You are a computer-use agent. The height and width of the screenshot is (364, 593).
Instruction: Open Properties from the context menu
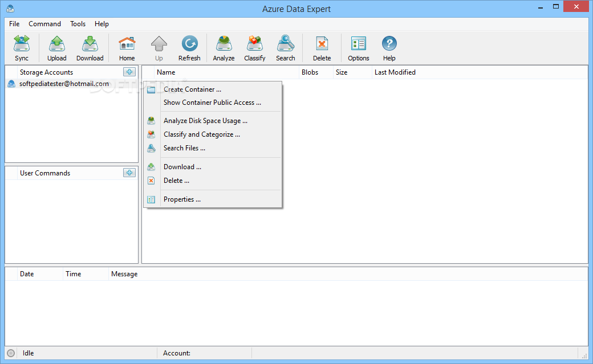pyautogui.click(x=213, y=199)
